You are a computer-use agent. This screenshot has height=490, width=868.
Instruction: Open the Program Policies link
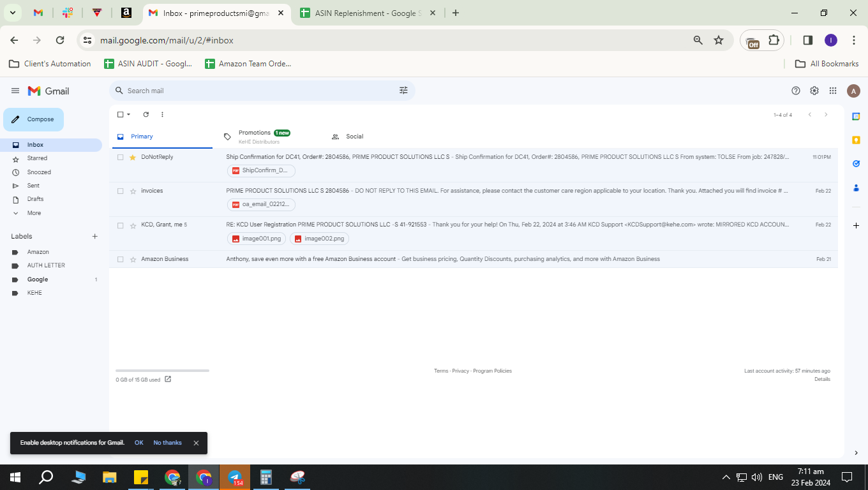(x=492, y=371)
